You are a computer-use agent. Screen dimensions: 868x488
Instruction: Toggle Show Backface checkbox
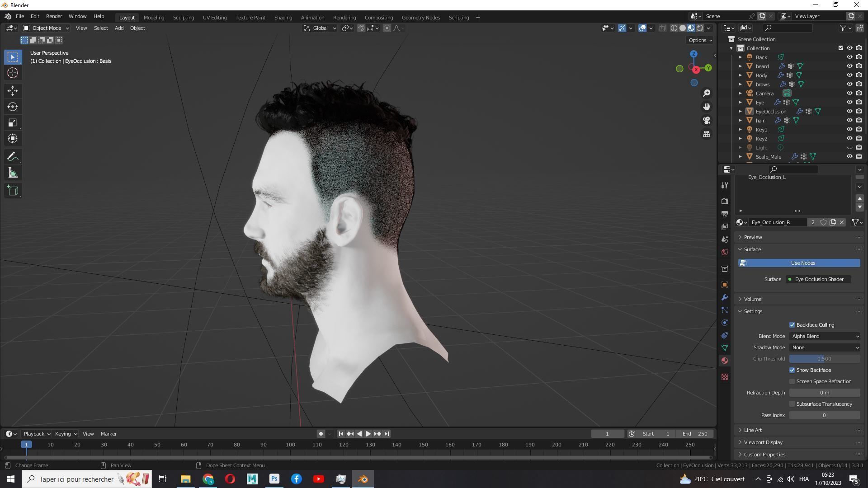coord(792,370)
